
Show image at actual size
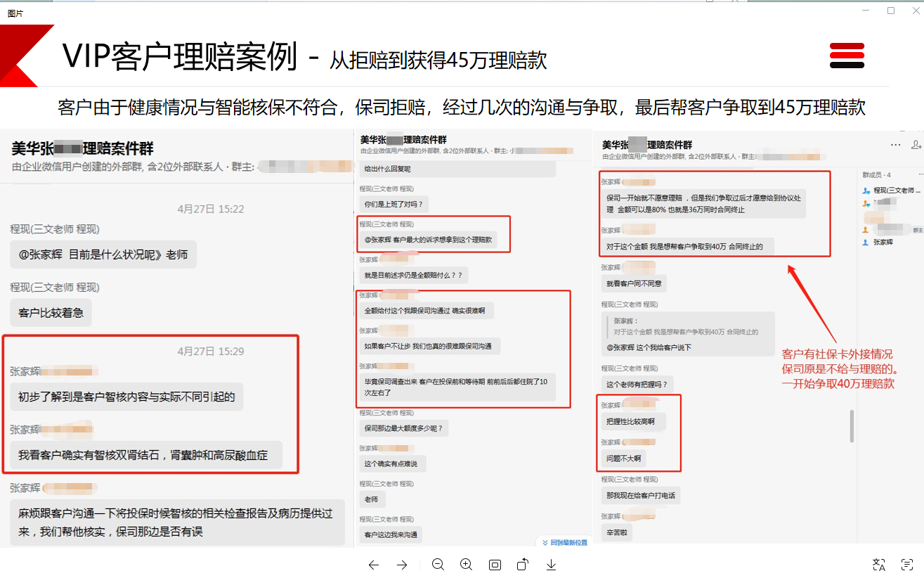coord(495,565)
